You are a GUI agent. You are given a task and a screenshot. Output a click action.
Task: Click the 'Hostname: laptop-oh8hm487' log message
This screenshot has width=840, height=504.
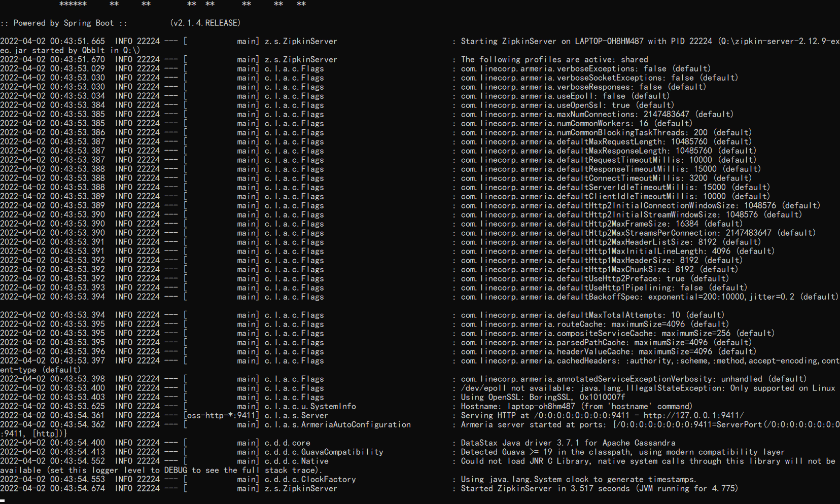(577, 406)
